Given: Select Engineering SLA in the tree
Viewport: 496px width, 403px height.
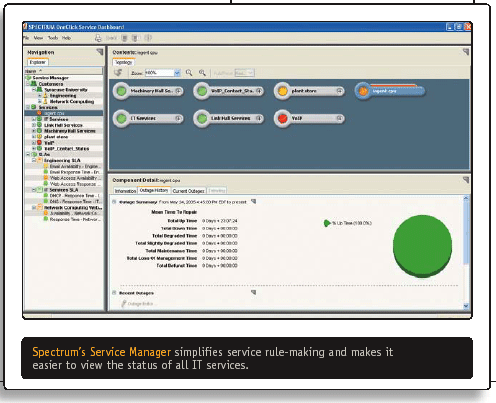Looking at the screenshot, I should (x=62, y=160).
